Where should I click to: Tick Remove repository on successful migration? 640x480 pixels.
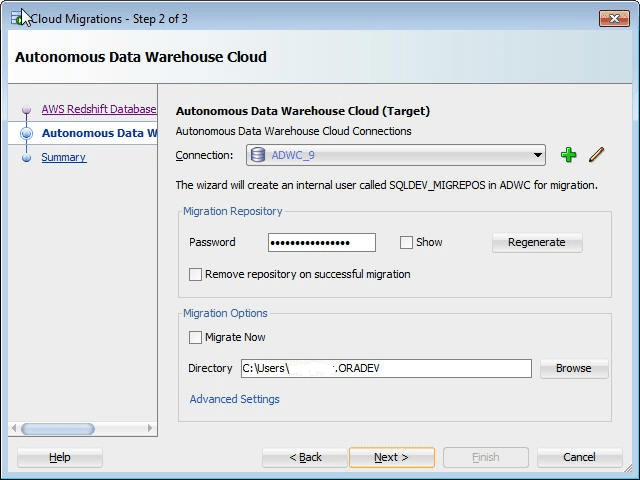click(x=195, y=274)
